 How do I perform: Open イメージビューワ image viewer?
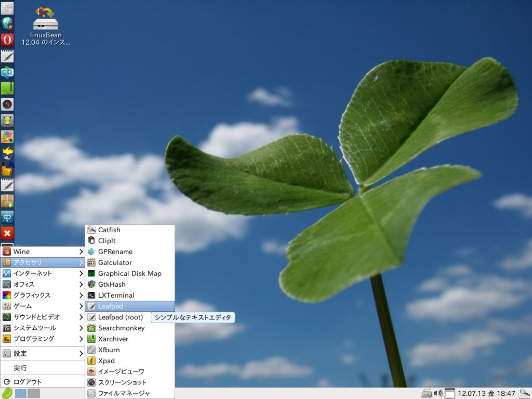pyautogui.click(x=130, y=371)
